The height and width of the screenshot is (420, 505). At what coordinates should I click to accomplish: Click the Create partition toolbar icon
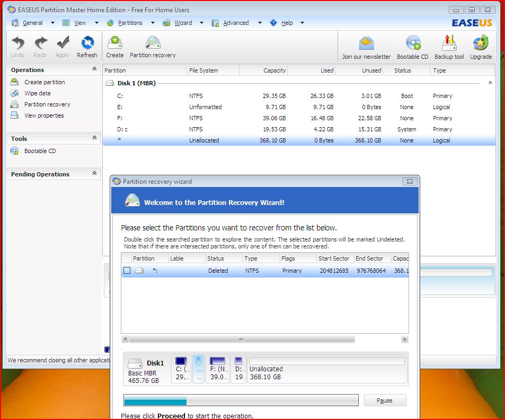pyautogui.click(x=115, y=43)
